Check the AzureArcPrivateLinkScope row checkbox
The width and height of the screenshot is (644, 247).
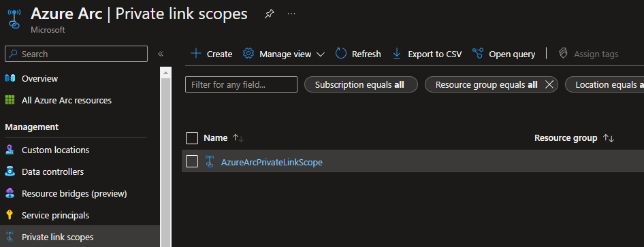[x=192, y=161]
